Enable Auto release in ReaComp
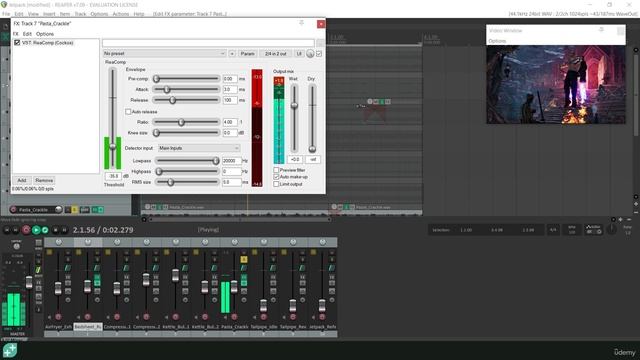 click(128, 111)
